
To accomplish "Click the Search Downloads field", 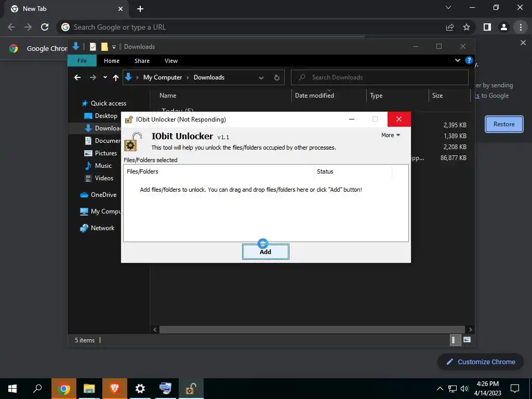I will coord(380,77).
